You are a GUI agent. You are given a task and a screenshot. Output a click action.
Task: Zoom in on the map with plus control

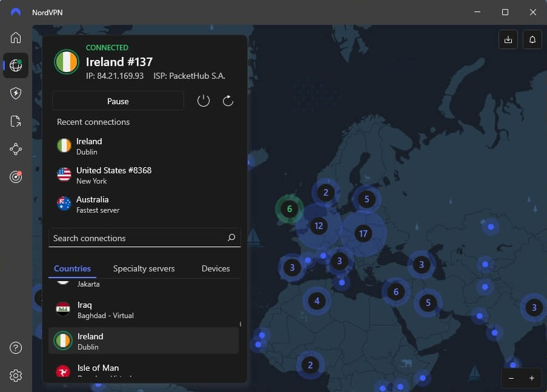[x=531, y=378]
